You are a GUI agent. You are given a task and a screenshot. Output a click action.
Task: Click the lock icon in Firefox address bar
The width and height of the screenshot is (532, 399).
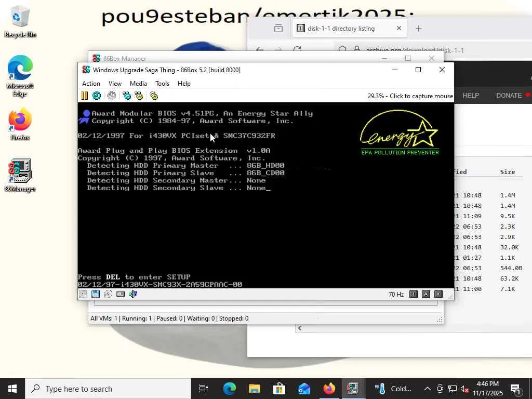click(356, 50)
